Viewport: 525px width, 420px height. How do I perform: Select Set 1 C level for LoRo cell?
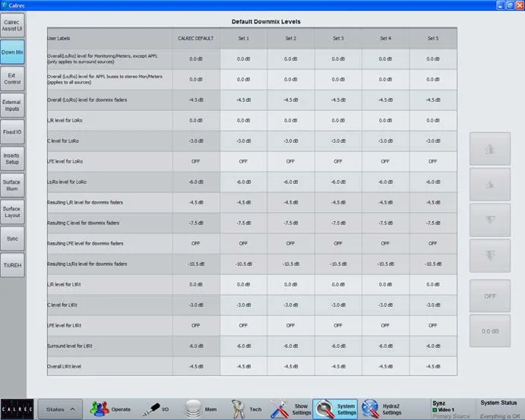(x=243, y=141)
